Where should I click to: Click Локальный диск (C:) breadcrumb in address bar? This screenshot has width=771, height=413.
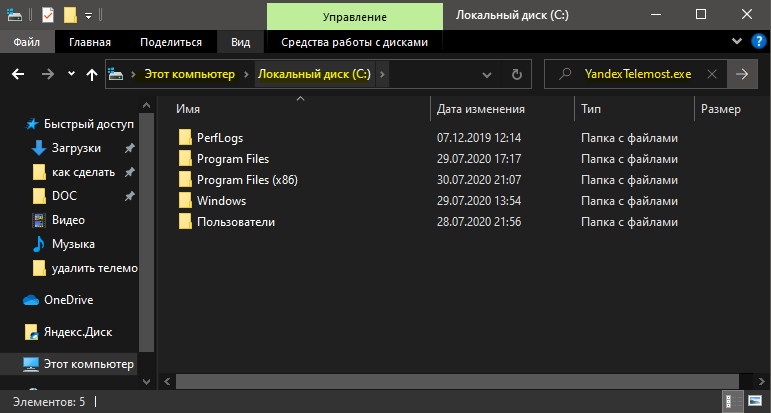(x=314, y=74)
